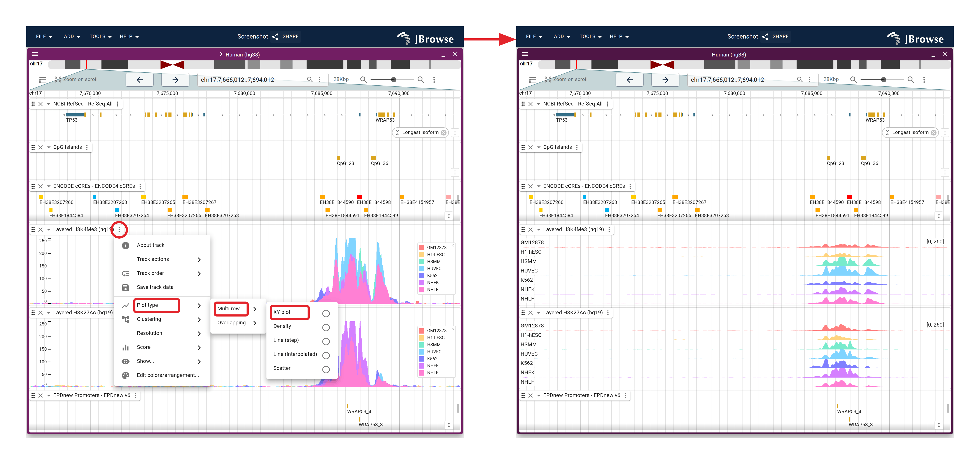Open HELP menu in left window

[x=129, y=37]
